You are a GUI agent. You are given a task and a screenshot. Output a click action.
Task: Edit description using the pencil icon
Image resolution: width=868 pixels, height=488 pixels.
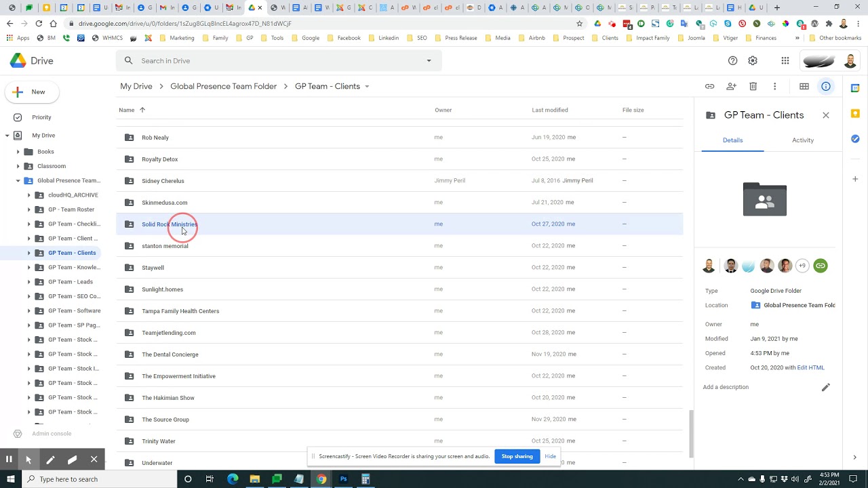(826, 387)
